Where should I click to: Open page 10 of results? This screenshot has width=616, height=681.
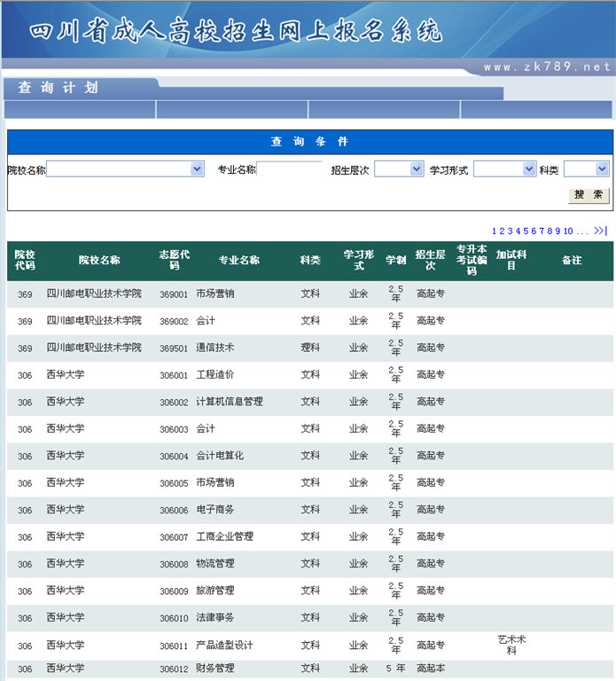click(x=568, y=231)
